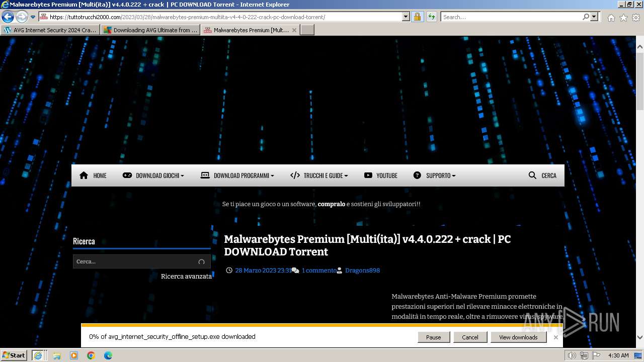Open the Ricerca avanzata link

186,276
